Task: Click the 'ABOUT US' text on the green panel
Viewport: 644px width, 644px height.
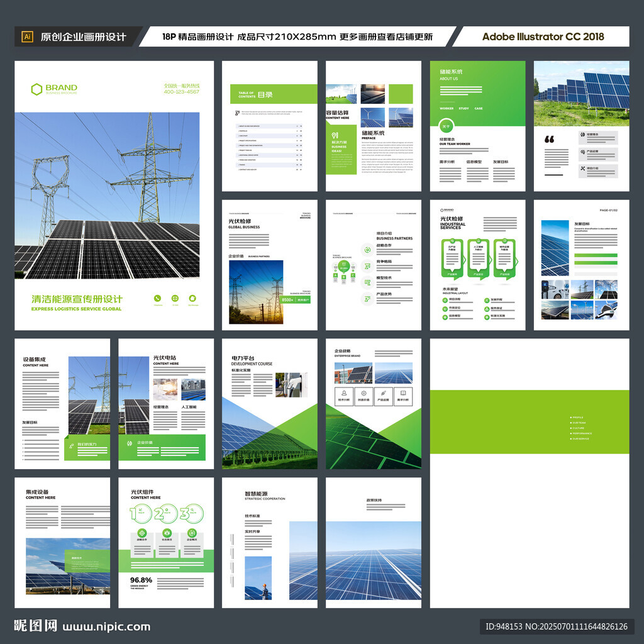Action: click(x=448, y=79)
